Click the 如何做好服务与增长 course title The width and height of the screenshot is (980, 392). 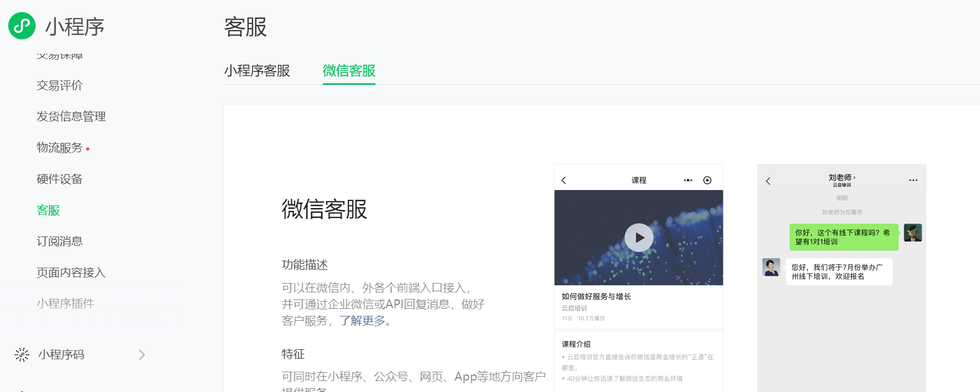click(x=596, y=296)
